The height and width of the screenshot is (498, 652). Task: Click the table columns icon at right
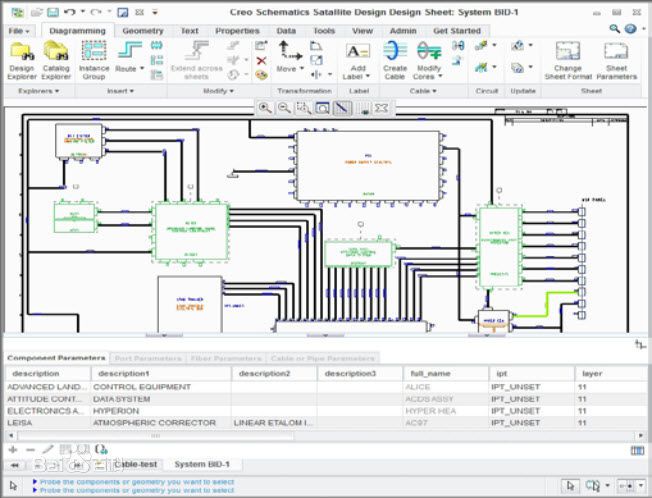click(637, 450)
